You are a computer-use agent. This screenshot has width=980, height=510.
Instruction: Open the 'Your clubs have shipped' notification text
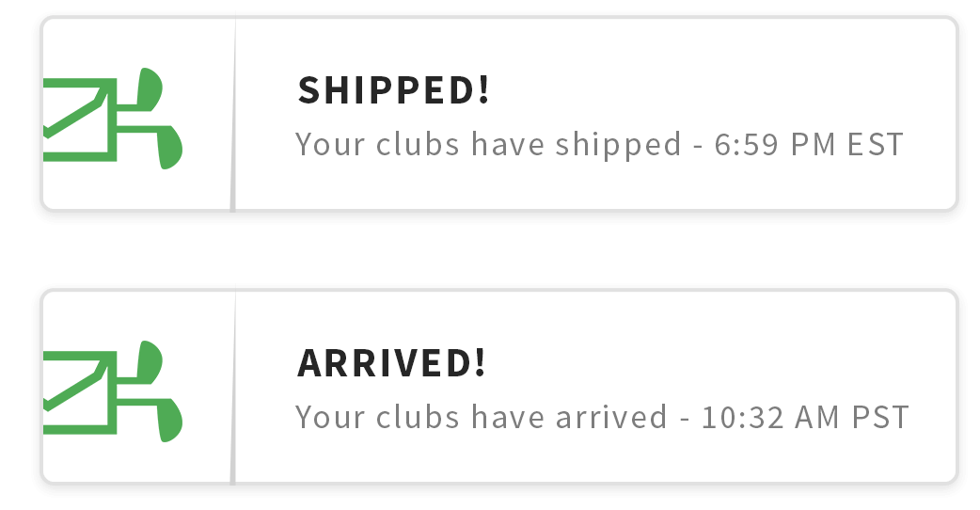(x=488, y=145)
